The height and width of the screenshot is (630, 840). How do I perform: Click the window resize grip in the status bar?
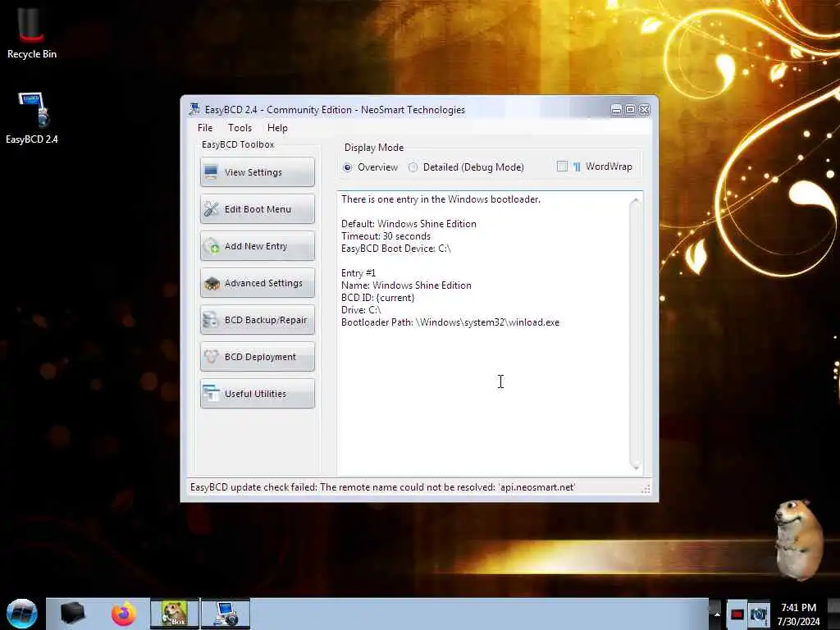(646, 489)
